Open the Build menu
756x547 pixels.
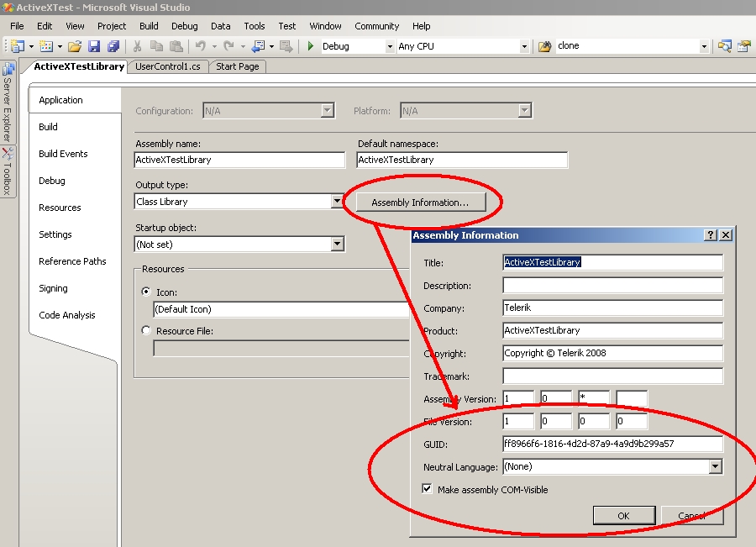149,26
